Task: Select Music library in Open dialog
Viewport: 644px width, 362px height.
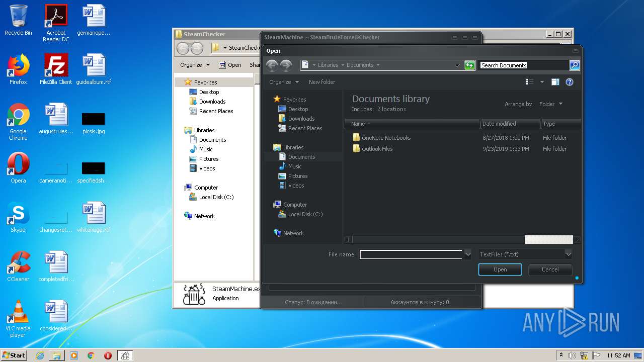Action: click(x=290, y=166)
